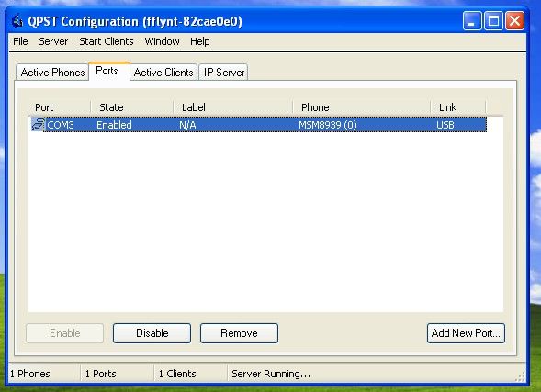Select the MSM8939 (0) phone entry
Viewport: 541px width, 392px height.
pyautogui.click(x=327, y=125)
